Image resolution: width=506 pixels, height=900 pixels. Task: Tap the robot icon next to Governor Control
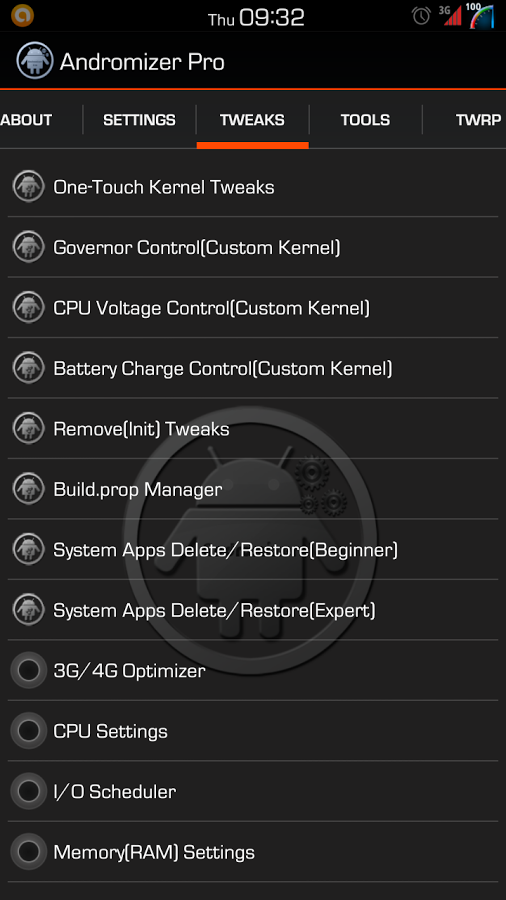point(29,247)
